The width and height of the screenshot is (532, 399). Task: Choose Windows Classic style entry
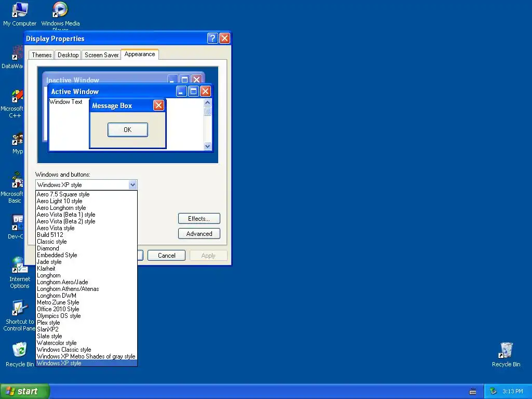87,350
